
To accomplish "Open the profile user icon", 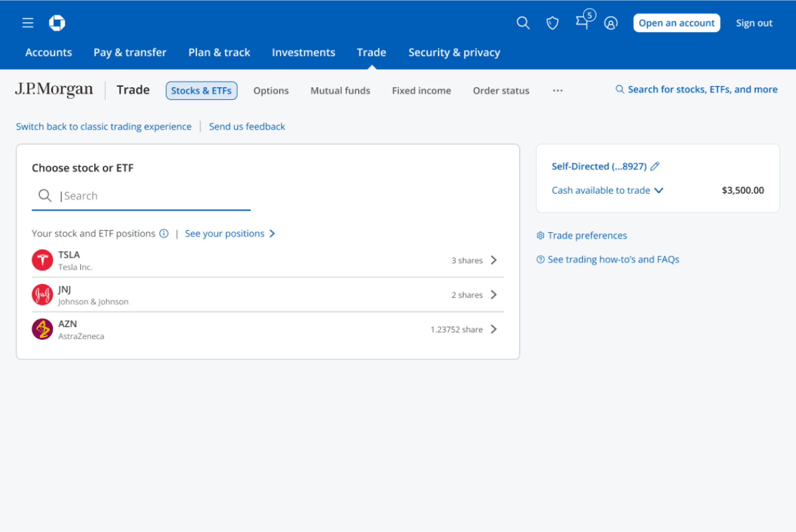I will click(611, 23).
